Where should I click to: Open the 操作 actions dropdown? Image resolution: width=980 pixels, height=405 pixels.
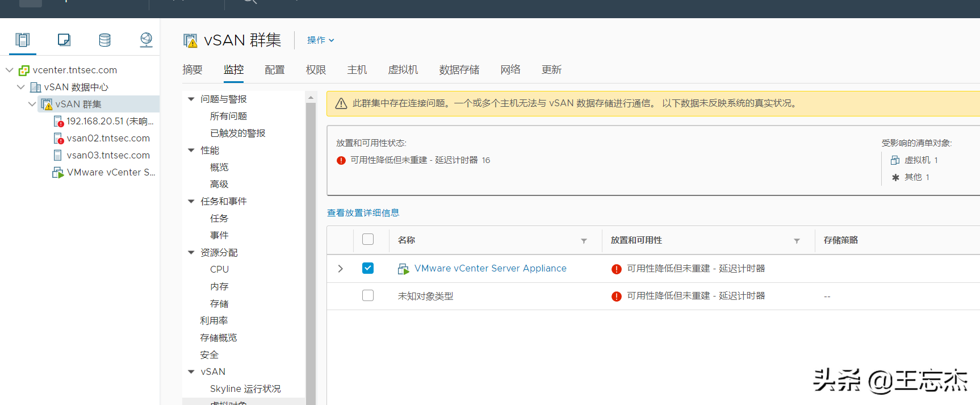coord(321,40)
